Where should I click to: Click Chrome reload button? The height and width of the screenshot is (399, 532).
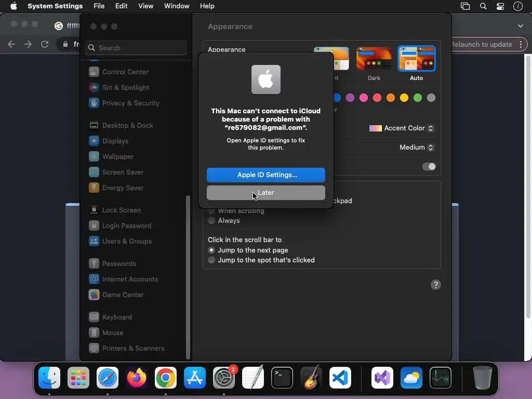click(45, 44)
